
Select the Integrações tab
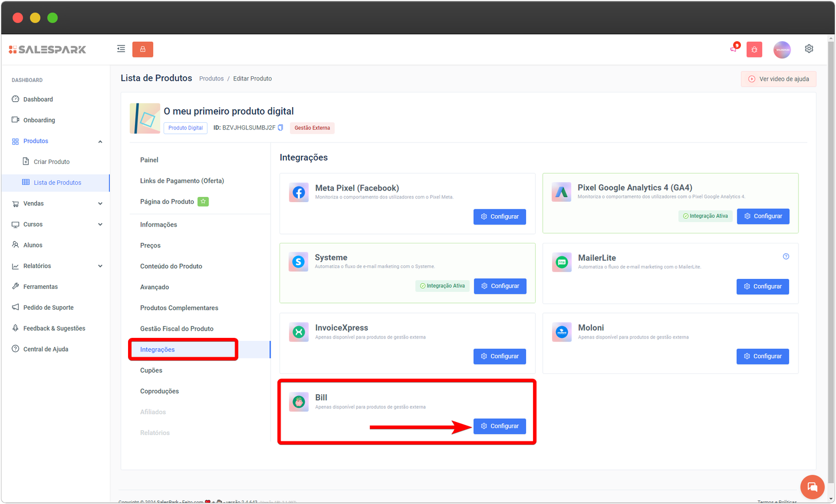[x=157, y=349]
